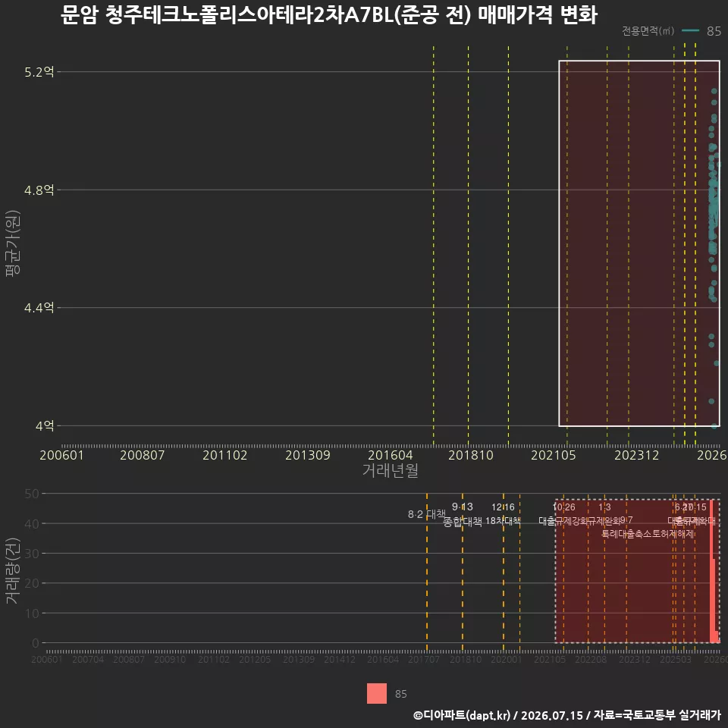Click 201205 on the volume chart x-axis
This screenshot has height=728, width=728.
255,659
